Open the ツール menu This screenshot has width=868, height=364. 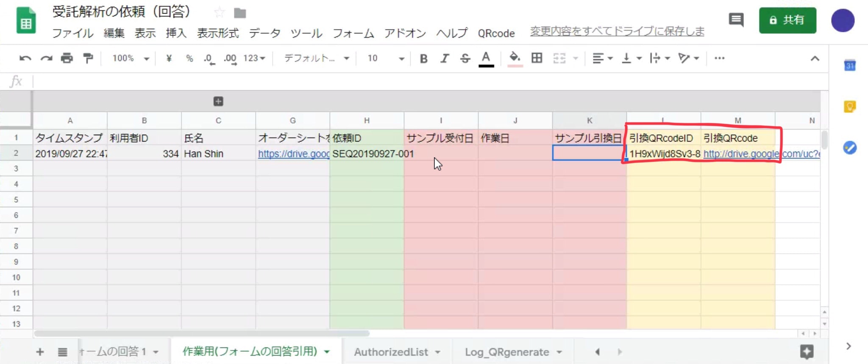pyautogui.click(x=306, y=33)
